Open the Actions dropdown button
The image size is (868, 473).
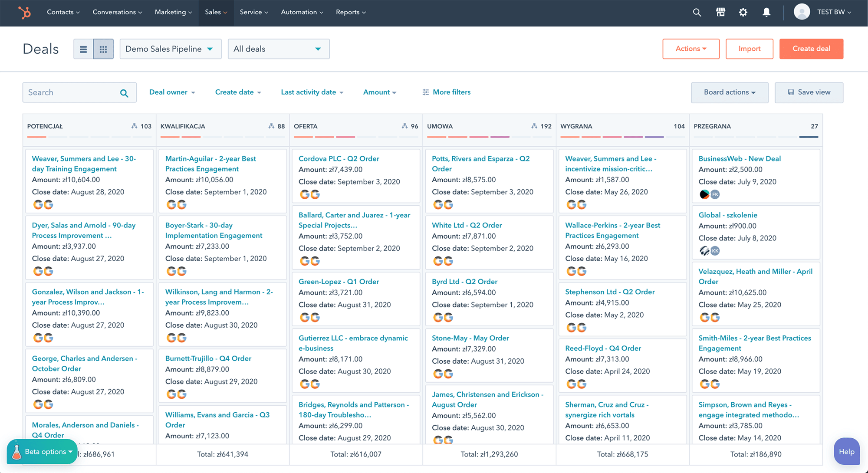point(691,49)
